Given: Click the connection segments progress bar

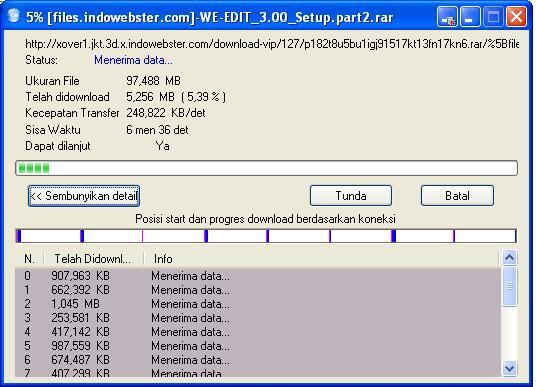Looking at the screenshot, I should click(x=266, y=236).
